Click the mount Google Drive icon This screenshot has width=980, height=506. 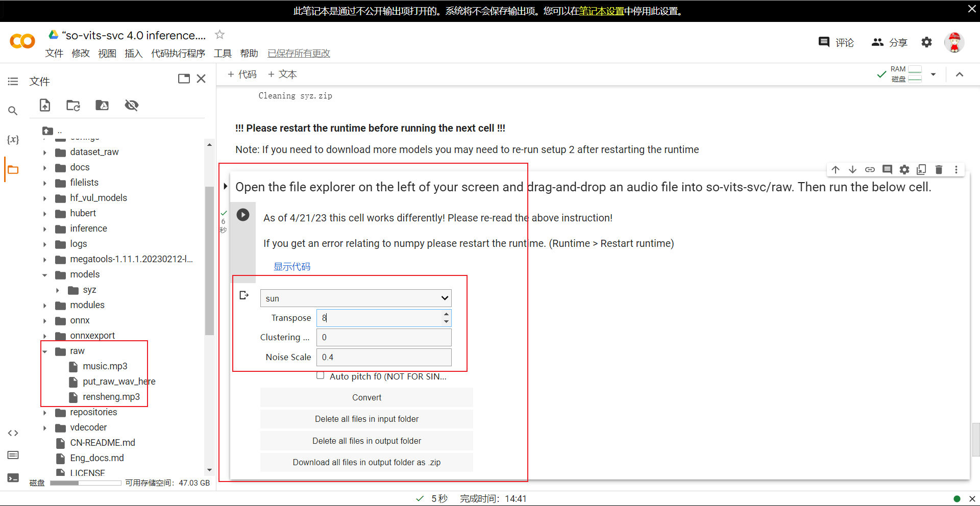[102, 106]
